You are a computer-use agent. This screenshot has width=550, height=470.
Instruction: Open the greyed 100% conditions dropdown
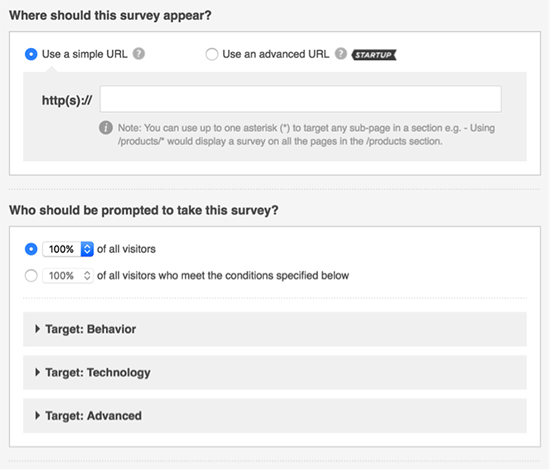click(68, 276)
